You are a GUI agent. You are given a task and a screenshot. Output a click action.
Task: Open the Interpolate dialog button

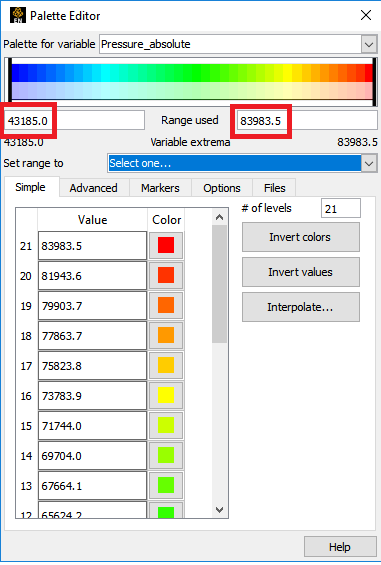301,307
